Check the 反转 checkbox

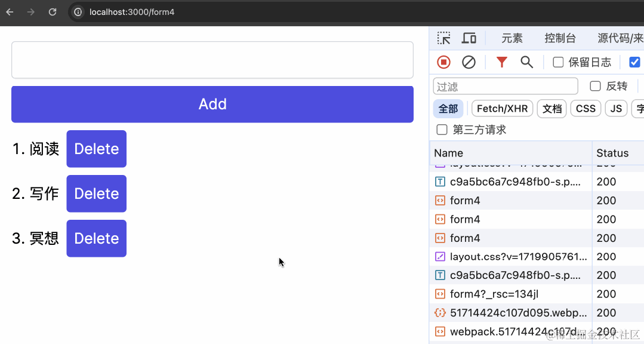tap(595, 86)
